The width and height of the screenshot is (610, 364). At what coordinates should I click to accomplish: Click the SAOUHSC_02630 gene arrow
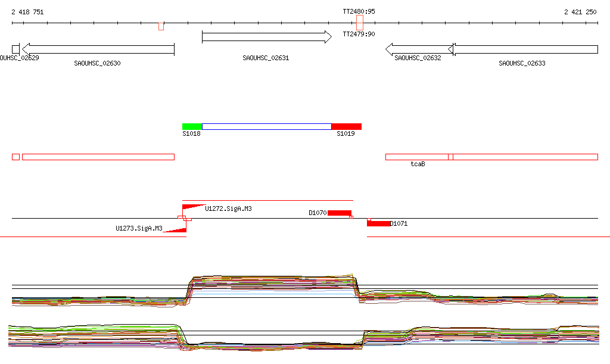pos(98,49)
